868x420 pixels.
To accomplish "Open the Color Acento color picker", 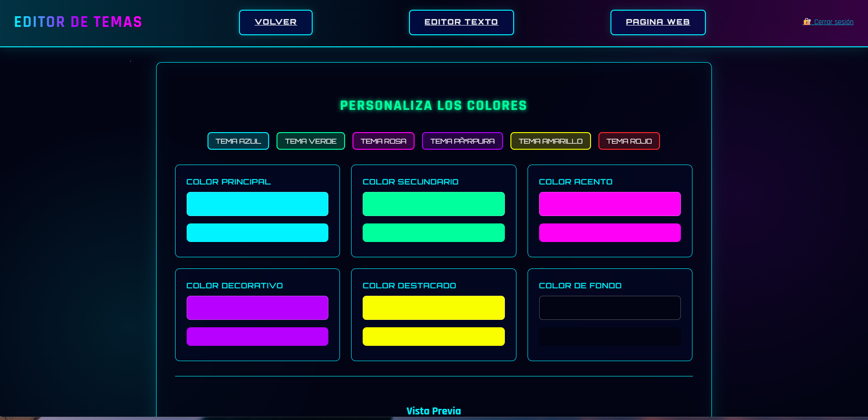I will 610,204.
